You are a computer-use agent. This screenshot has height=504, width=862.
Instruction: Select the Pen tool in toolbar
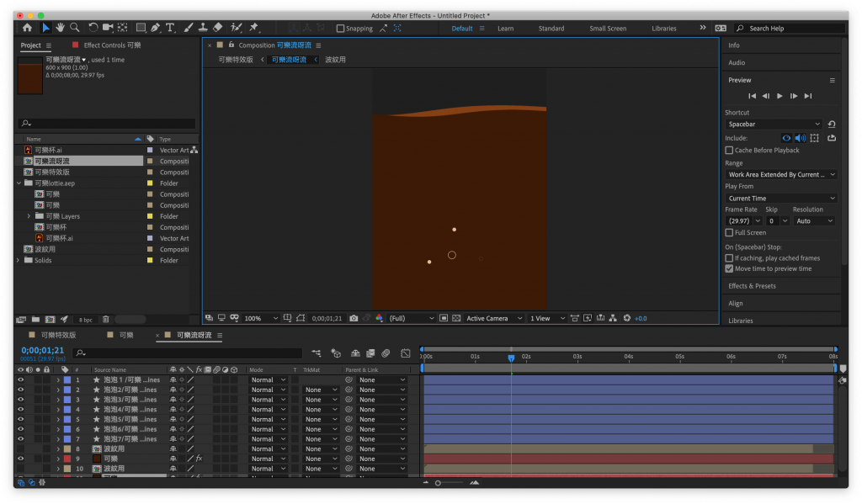pos(156,28)
